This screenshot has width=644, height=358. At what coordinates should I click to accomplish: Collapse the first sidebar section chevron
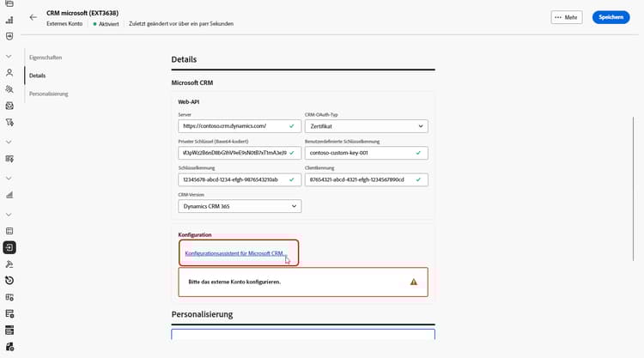click(x=9, y=57)
